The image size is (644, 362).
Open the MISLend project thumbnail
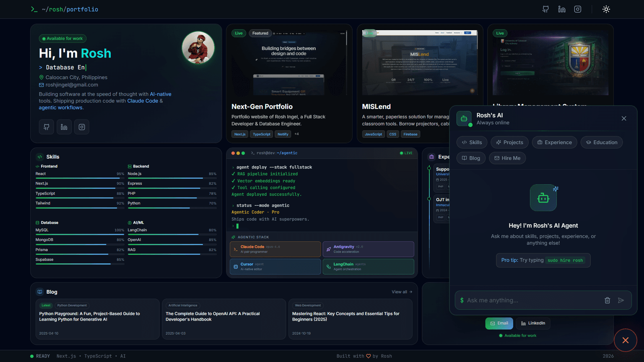click(x=420, y=62)
